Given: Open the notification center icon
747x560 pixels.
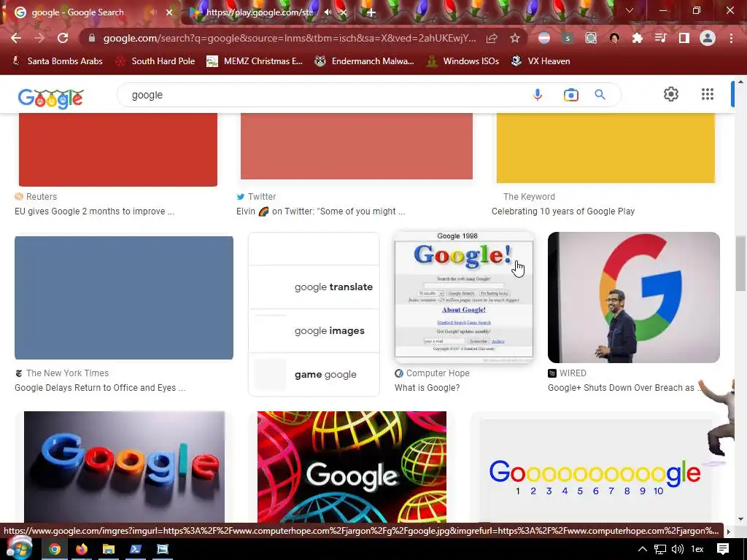Looking at the screenshot, I should coord(723,549).
